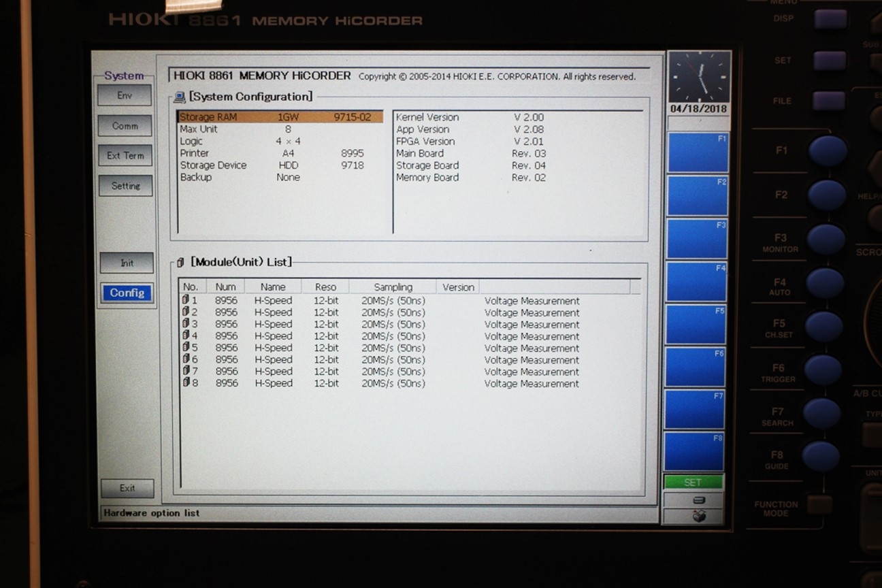882x588 pixels.
Task: Click the purple SET hardware key
Action: (830, 61)
